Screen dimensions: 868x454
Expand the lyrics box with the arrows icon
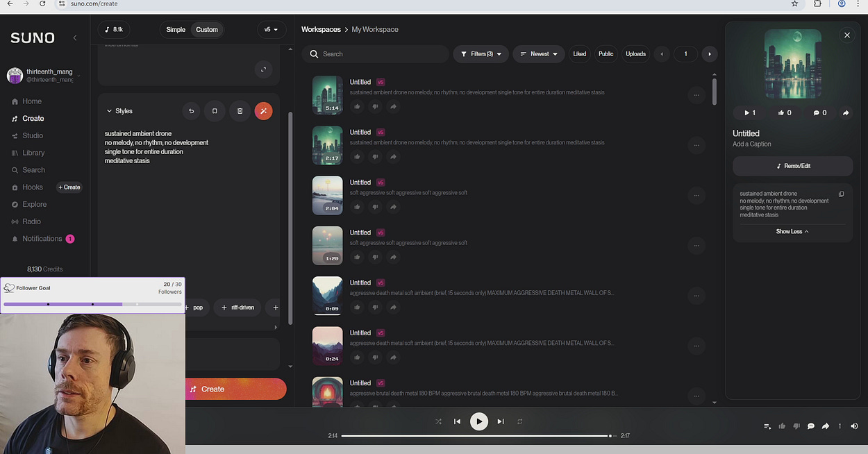[263, 69]
